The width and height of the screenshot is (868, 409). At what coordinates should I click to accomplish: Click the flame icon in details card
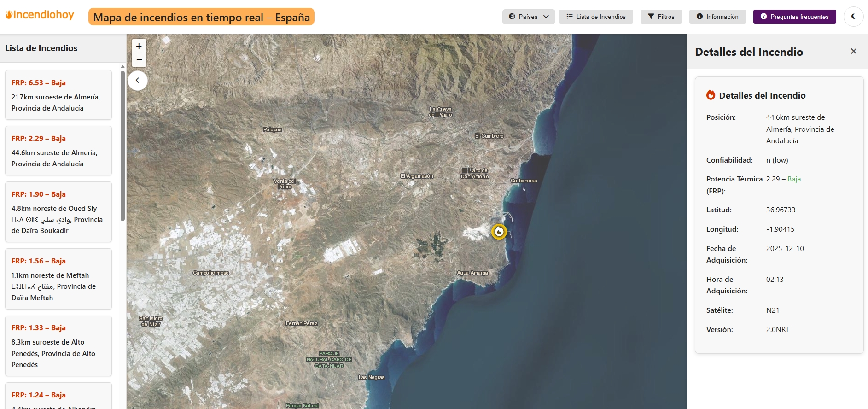coord(711,95)
